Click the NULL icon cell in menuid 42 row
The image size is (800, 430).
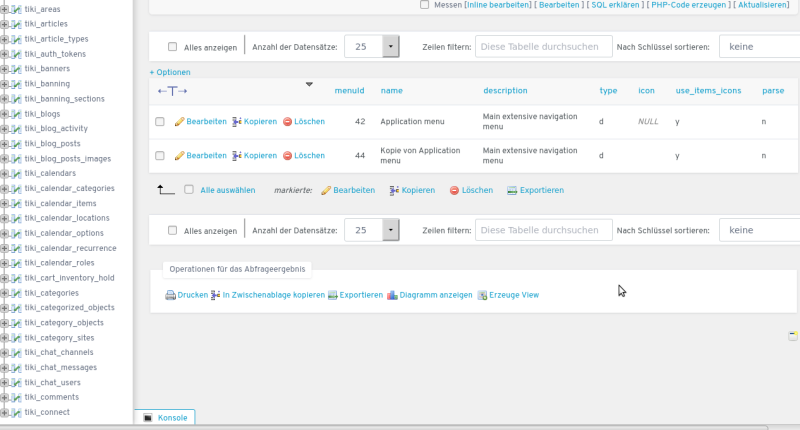pos(648,121)
